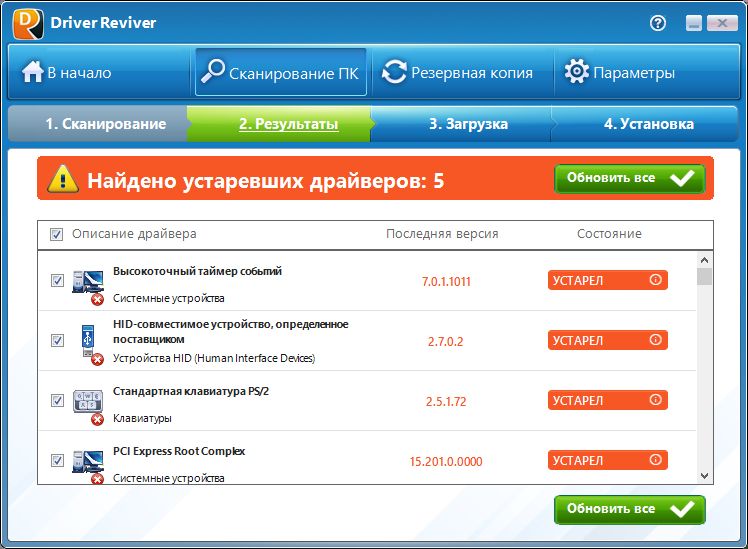748x549 pixels.
Task: Go to В начало home tab
Action: 101,73
